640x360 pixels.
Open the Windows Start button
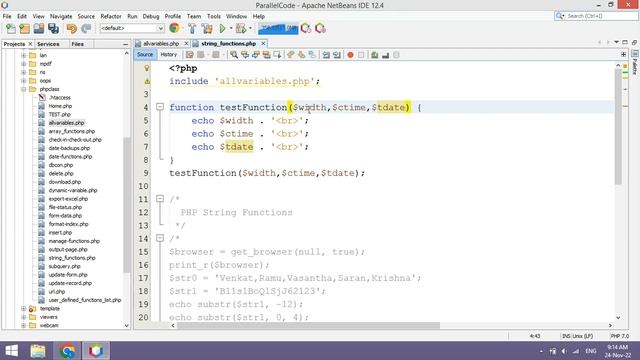click(x=12, y=351)
